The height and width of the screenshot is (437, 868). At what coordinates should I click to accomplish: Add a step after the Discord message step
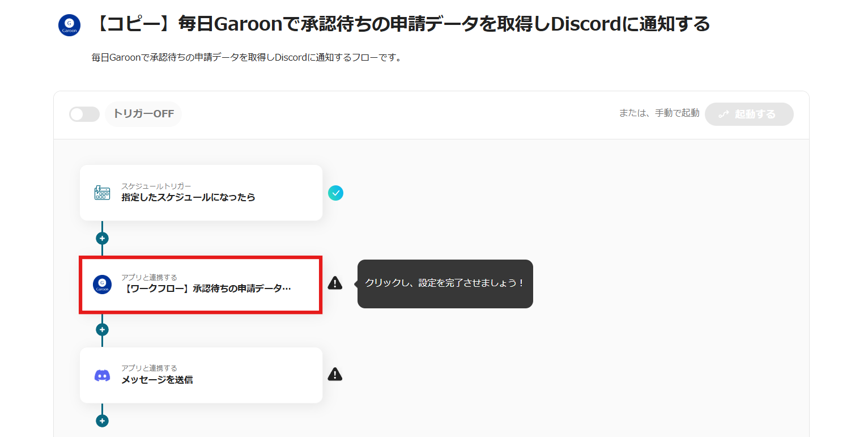click(102, 421)
